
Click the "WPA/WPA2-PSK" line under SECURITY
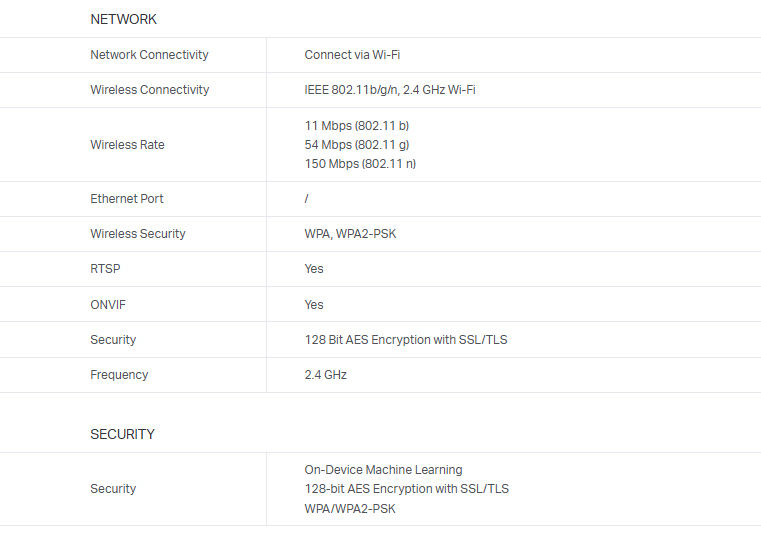pos(349,508)
